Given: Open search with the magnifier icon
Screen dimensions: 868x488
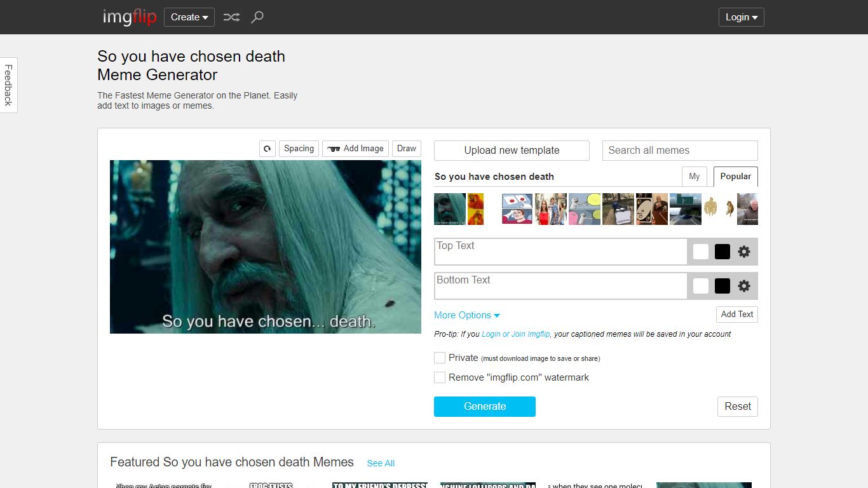Looking at the screenshot, I should (257, 17).
